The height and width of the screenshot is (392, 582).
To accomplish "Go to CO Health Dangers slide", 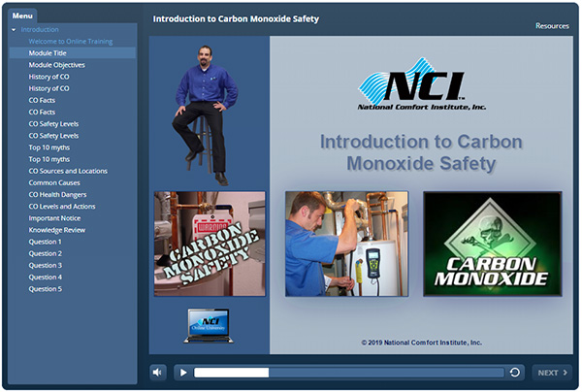I will click(57, 195).
